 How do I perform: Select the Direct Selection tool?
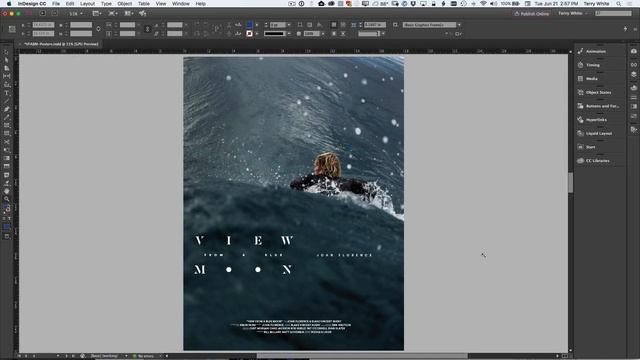pyautogui.click(x=7, y=60)
